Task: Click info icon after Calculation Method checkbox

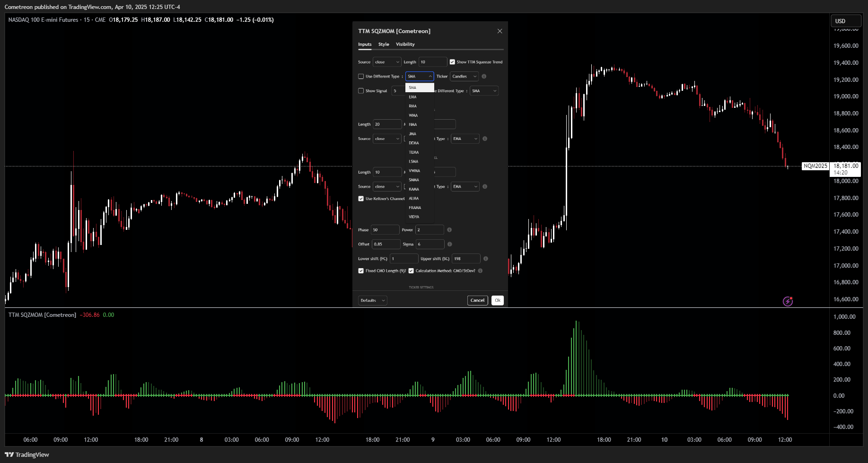Action: click(481, 271)
